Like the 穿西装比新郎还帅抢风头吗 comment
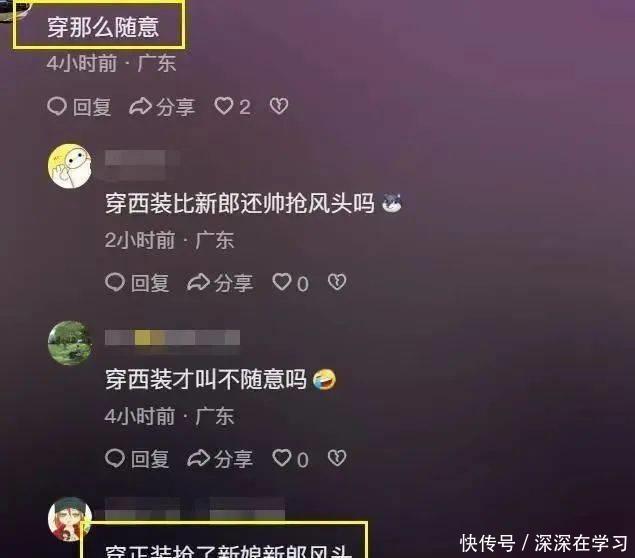635x558 pixels. click(290, 283)
